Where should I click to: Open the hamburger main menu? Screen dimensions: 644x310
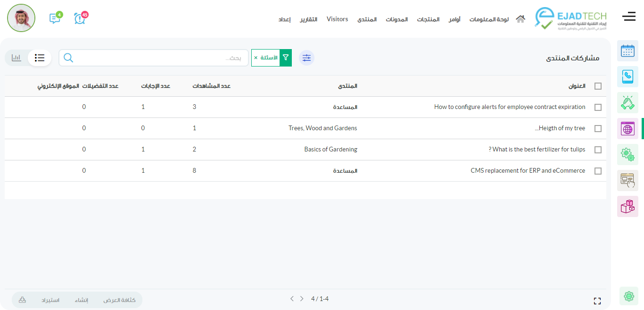pyautogui.click(x=628, y=17)
